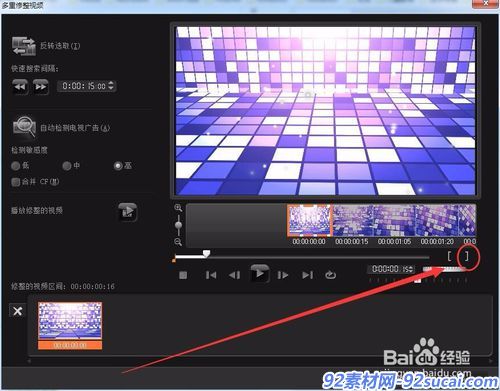Close the multi-trim video dialog
The image size is (500, 391).
485,4
